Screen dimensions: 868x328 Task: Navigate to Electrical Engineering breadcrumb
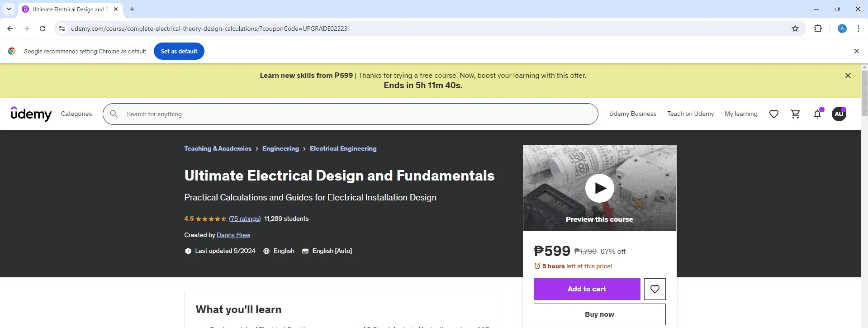click(x=343, y=148)
